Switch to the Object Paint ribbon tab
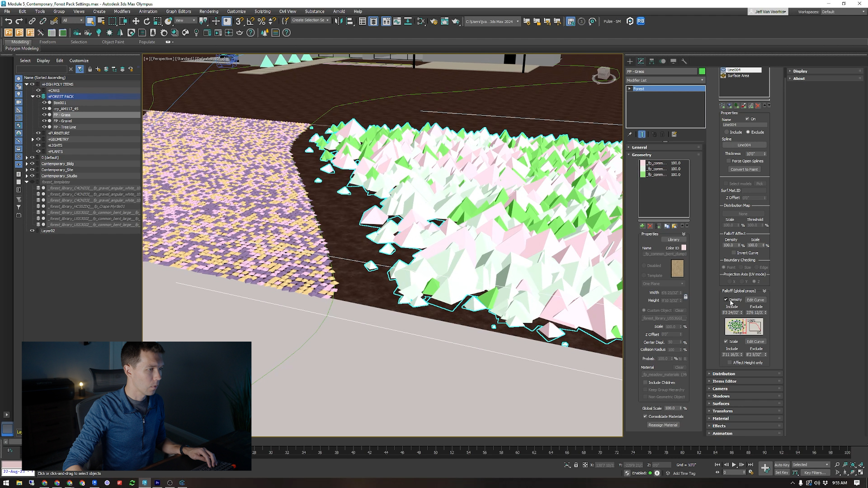This screenshot has height=488, width=868. 113,42
